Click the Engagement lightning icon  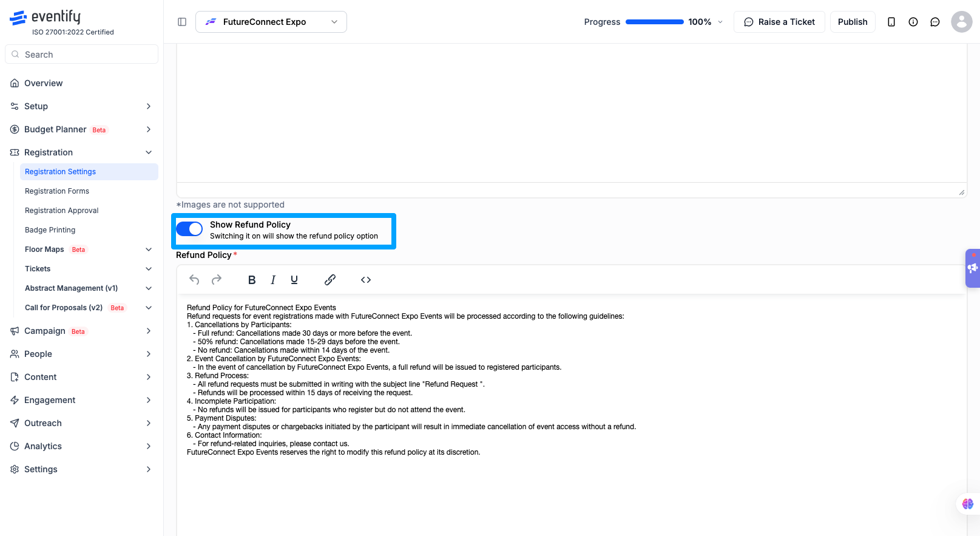15,400
